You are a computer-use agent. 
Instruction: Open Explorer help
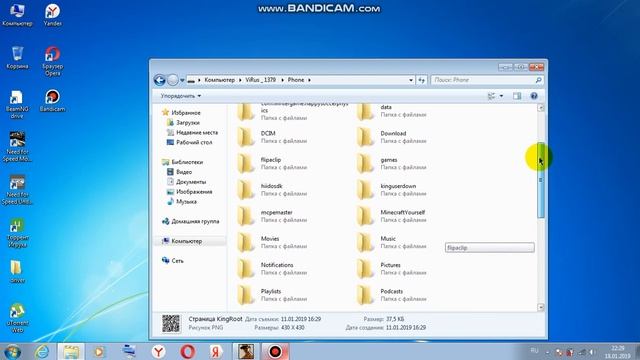(x=534, y=96)
